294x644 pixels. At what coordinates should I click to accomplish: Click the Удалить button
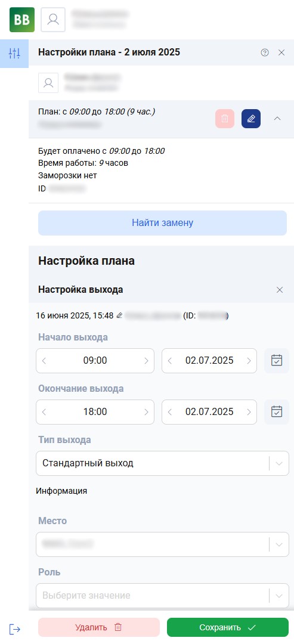click(99, 627)
